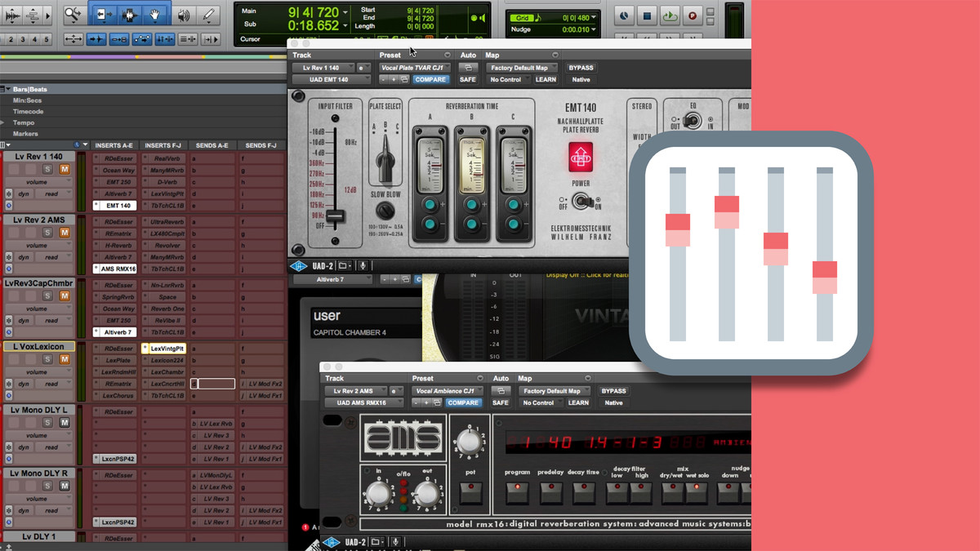This screenshot has width=980, height=551.
Task: Click plus-preset button in RMX16 window
Action: coord(427,403)
